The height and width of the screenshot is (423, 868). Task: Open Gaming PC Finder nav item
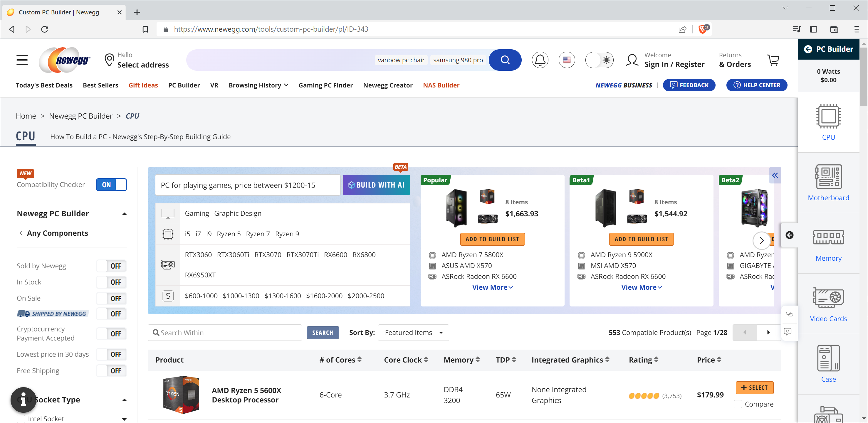point(325,85)
